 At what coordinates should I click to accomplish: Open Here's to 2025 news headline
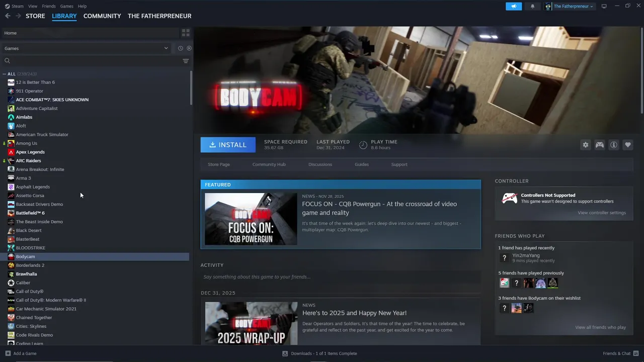[354, 313]
